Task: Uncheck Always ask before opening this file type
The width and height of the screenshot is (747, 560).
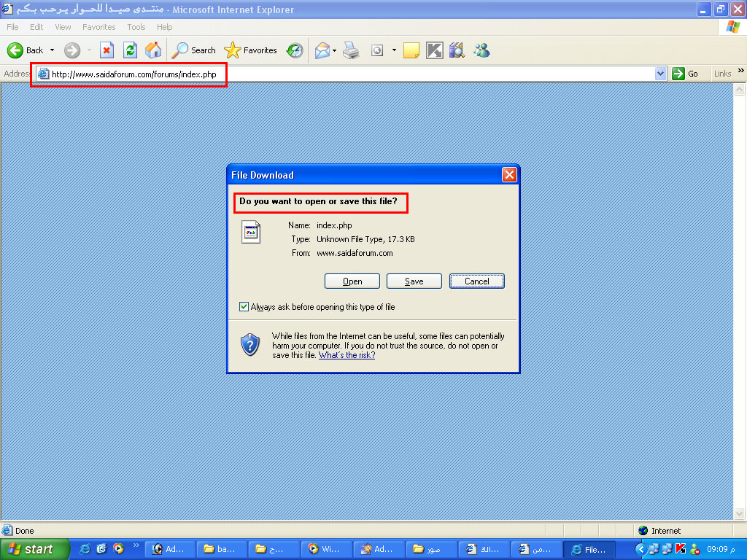Action: 244,307
